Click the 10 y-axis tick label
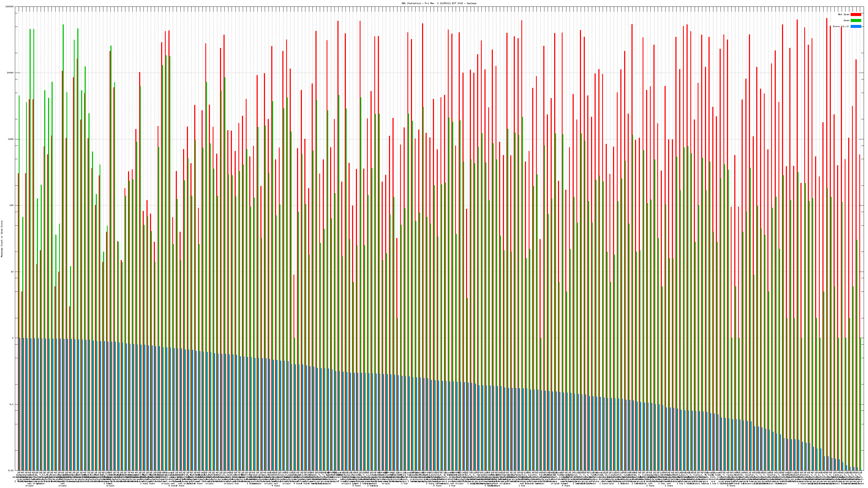This screenshot has height=488, width=868. point(12,272)
